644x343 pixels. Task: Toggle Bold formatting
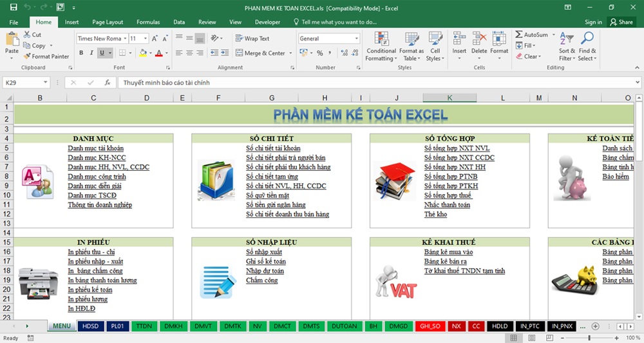(x=80, y=54)
